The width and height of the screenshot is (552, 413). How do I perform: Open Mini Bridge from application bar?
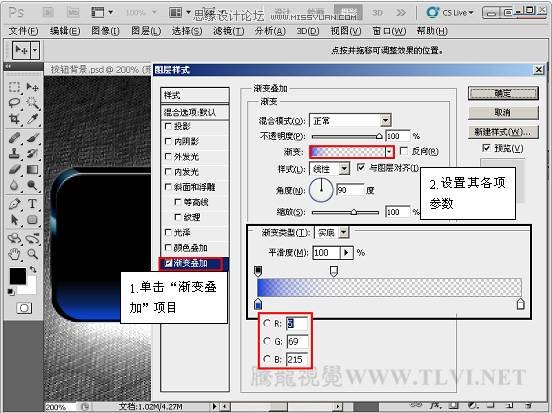tap(73, 13)
